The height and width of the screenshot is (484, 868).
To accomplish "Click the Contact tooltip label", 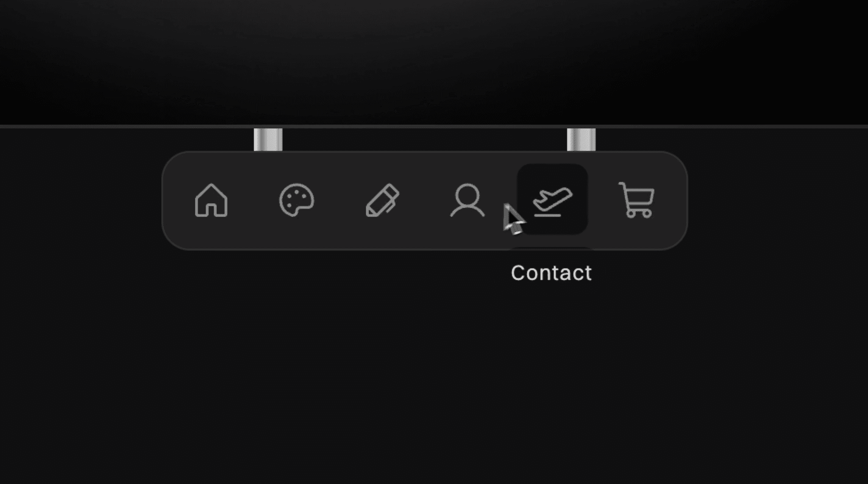I will pos(551,273).
